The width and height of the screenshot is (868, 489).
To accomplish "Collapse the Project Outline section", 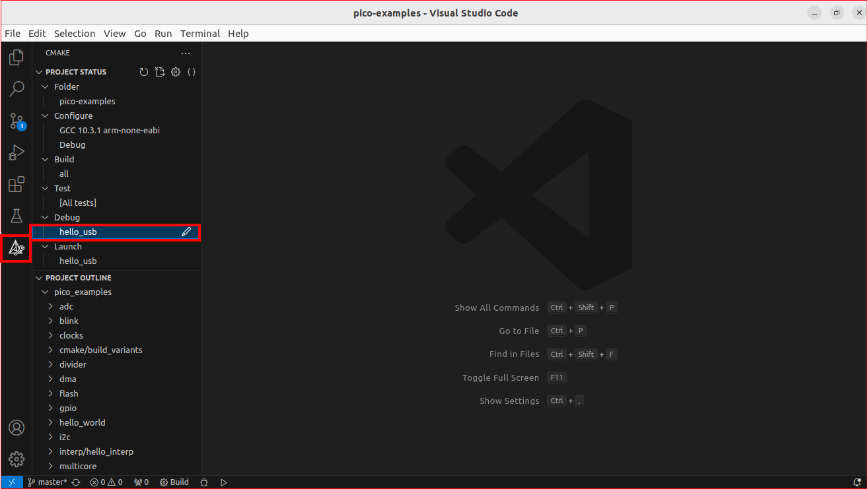I will 38,277.
